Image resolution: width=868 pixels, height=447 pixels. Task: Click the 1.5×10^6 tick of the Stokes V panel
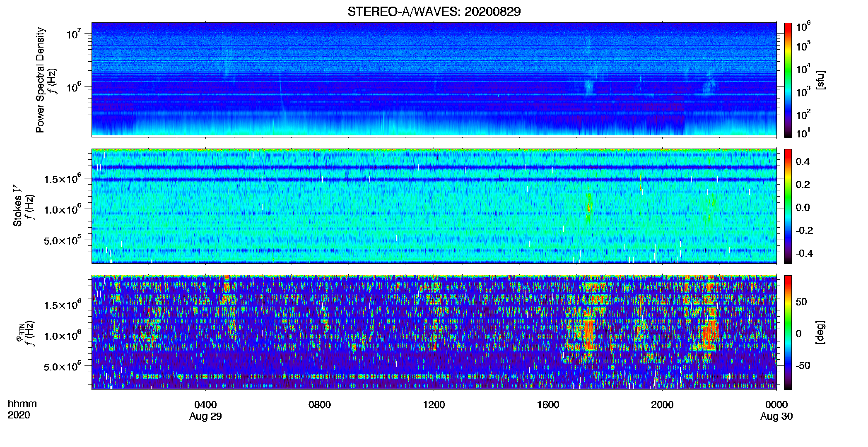tap(63, 178)
